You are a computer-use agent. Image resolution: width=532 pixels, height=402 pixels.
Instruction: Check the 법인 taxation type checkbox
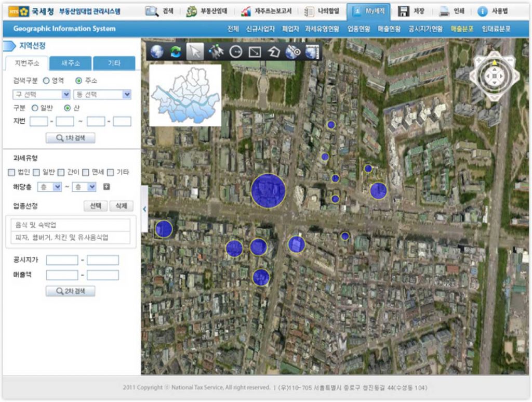[11, 172]
